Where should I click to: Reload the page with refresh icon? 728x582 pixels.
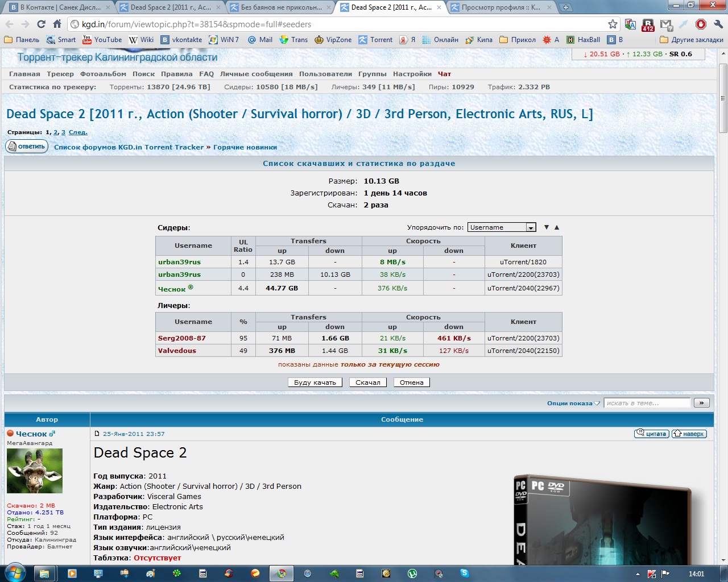[41, 24]
